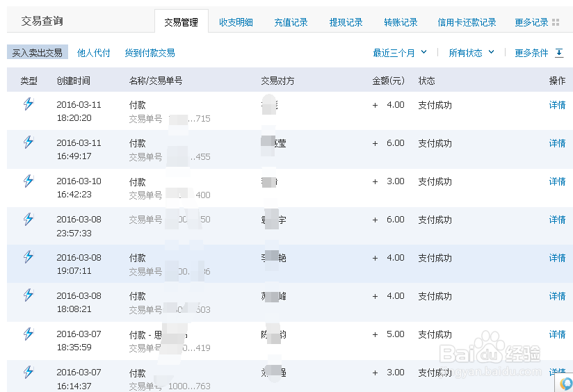Open the 他人代付 transaction filter link
The height and width of the screenshot is (392, 573).
[94, 53]
